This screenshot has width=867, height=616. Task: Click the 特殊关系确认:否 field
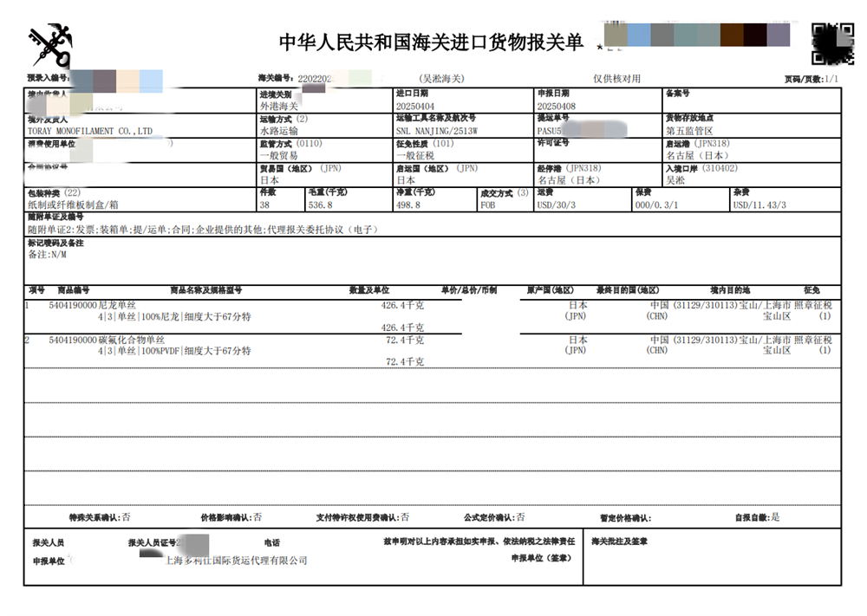click(100, 517)
